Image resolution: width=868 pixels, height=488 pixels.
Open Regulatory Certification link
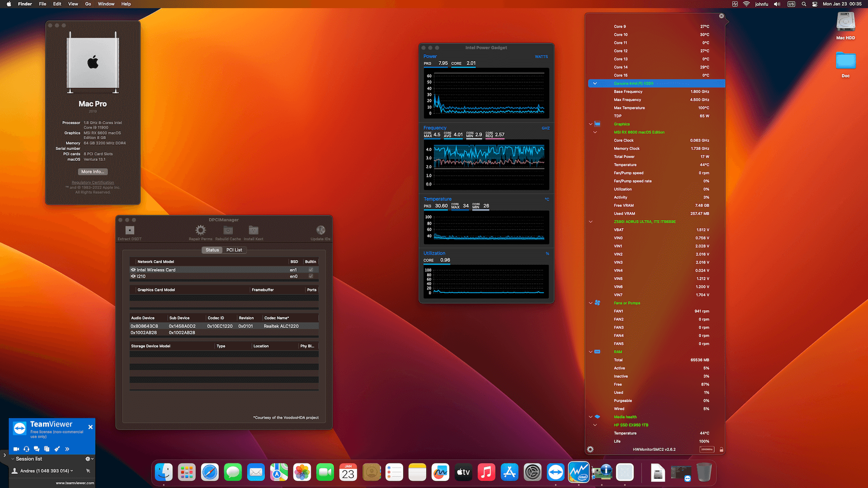(93, 183)
